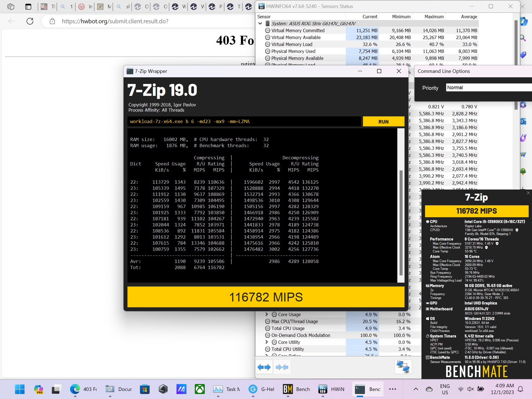
Task: Open MyASUS app on the taskbar
Action: pyautogui.click(x=181, y=389)
